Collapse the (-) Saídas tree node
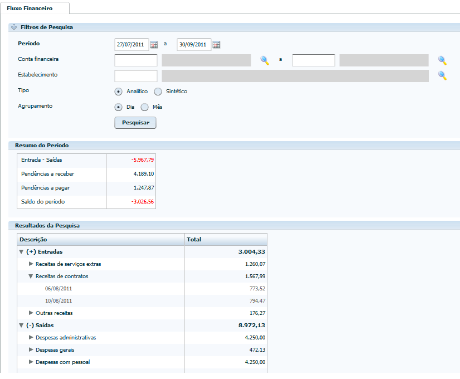 coord(21,325)
